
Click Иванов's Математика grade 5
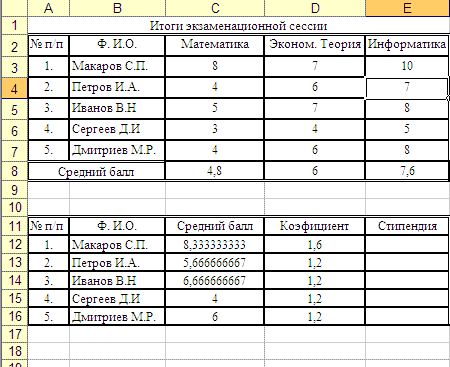[215, 108]
